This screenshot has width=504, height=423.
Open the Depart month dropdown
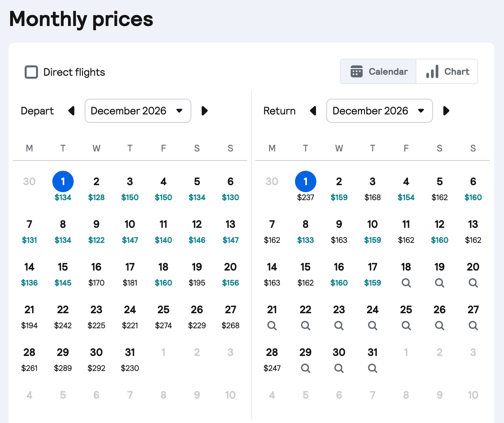point(138,111)
